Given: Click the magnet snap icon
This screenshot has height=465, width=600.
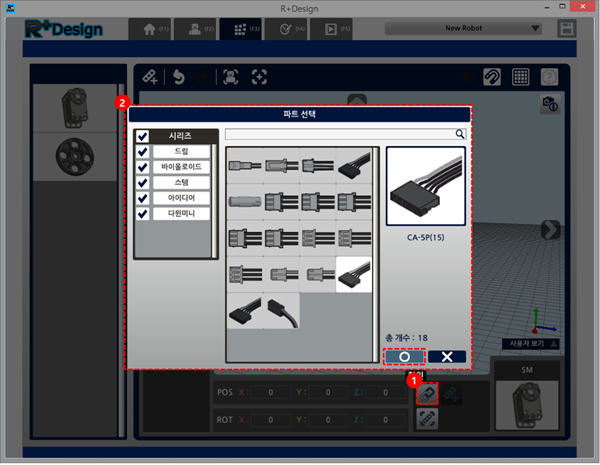Looking at the screenshot, I should [x=492, y=77].
